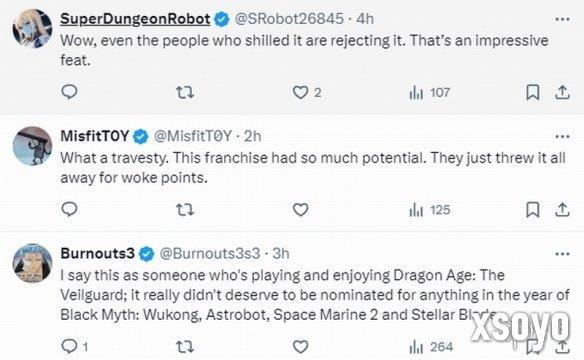The height and width of the screenshot is (360, 584).
Task: View analytics showing 107 views
Action: [x=429, y=92]
